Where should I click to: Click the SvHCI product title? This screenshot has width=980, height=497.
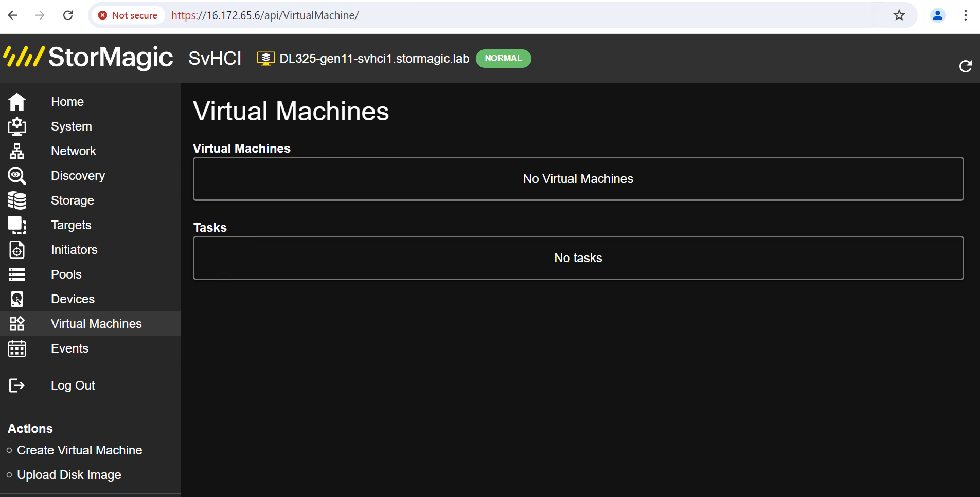pyautogui.click(x=215, y=58)
